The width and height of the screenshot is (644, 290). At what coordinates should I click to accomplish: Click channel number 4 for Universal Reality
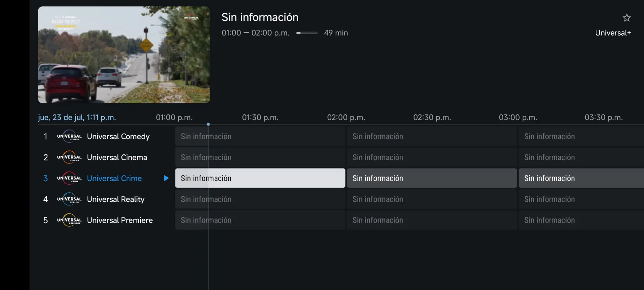(46, 199)
